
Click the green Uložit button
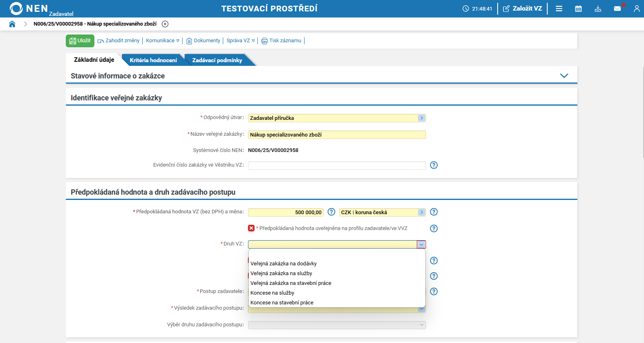point(80,41)
